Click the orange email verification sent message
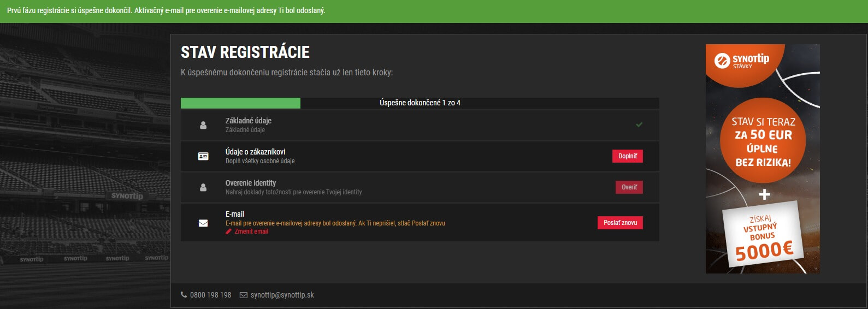Viewport: 868px width, 309px height. click(335, 223)
